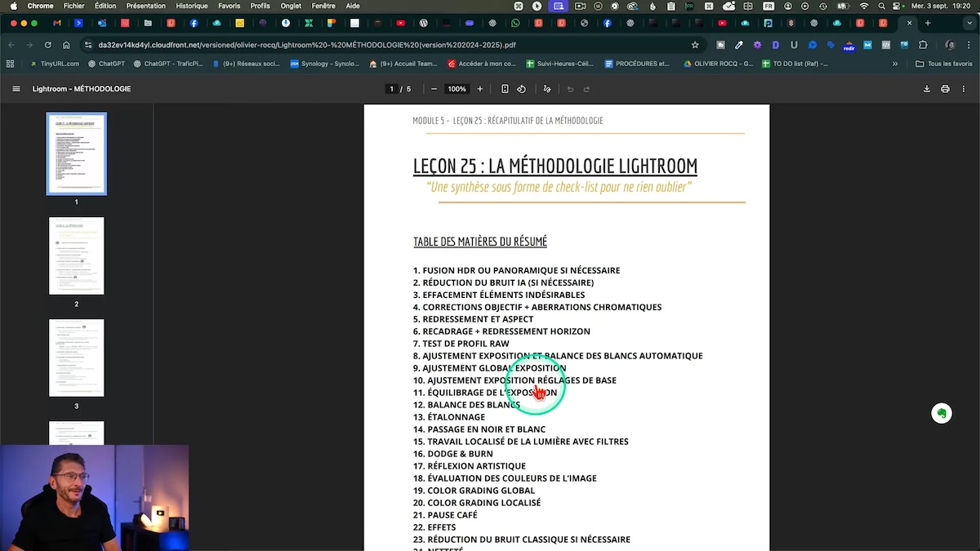Click the 100% zoom level field
The width and height of the screenshot is (980, 551).
[x=457, y=89]
